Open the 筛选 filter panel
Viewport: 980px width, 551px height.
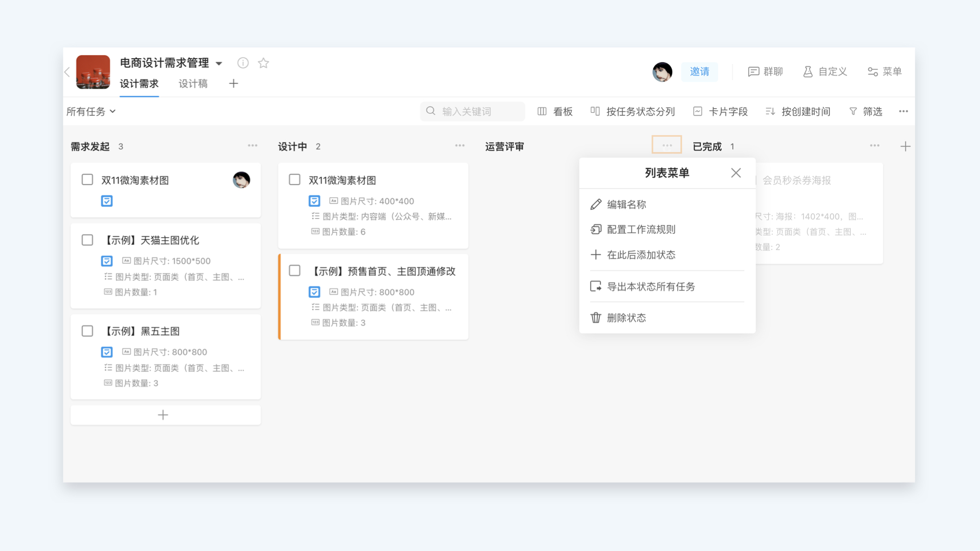coord(866,111)
